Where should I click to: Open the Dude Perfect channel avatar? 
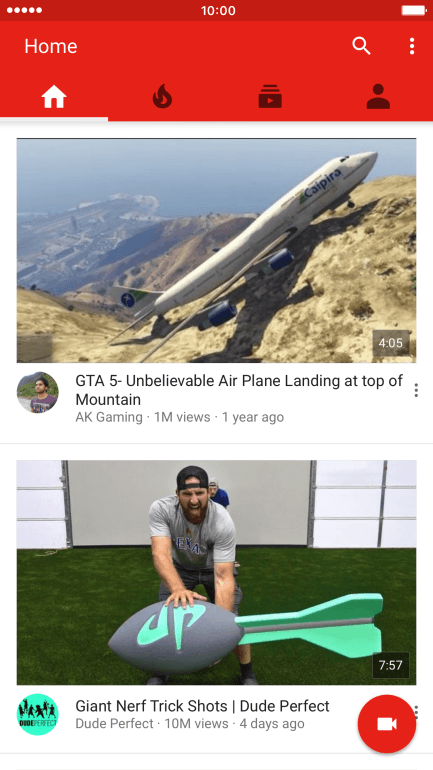point(38,714)
